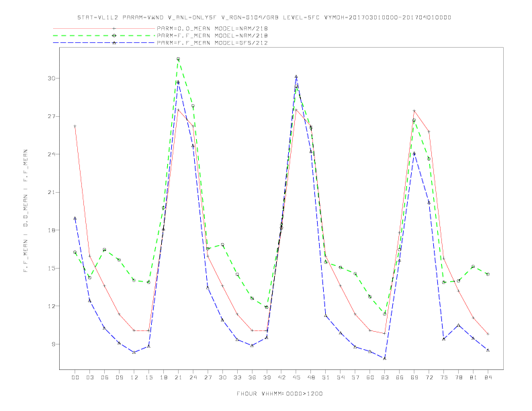Click green NAM peak marker at hour 21
Image resolution: width=532 pixels, height=411 pixels.
(178, 59)
